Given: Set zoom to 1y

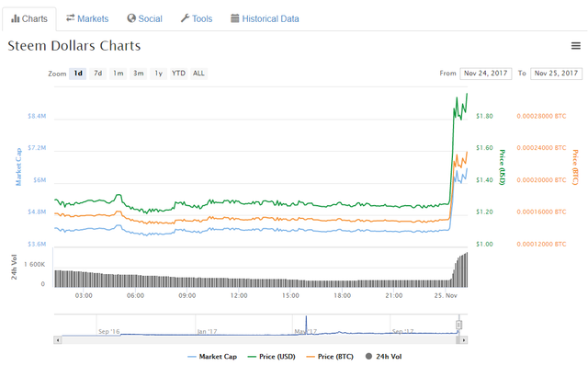Looking at the screenshot, I should tap(159, 74).
